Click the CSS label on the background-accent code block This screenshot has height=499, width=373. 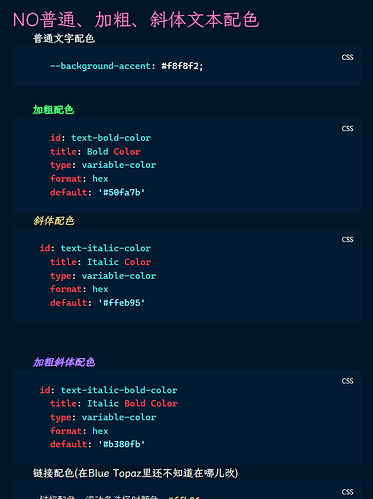[x=347, y=57]
